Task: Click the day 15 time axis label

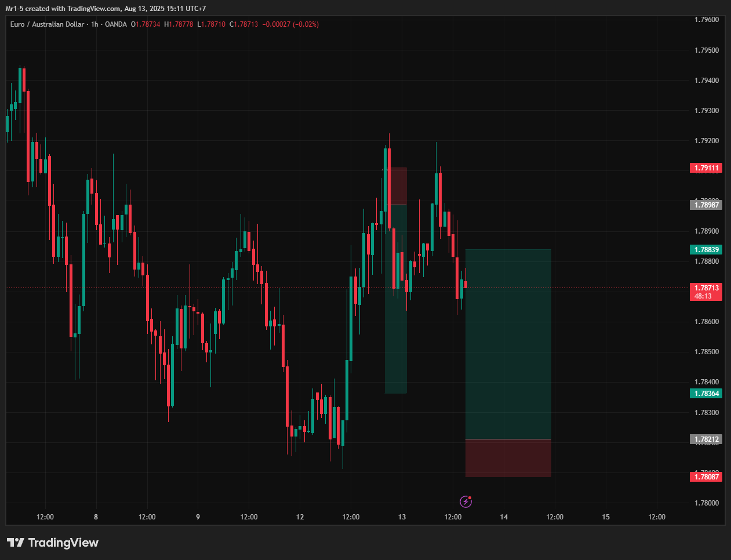Action: coord(606,517)
